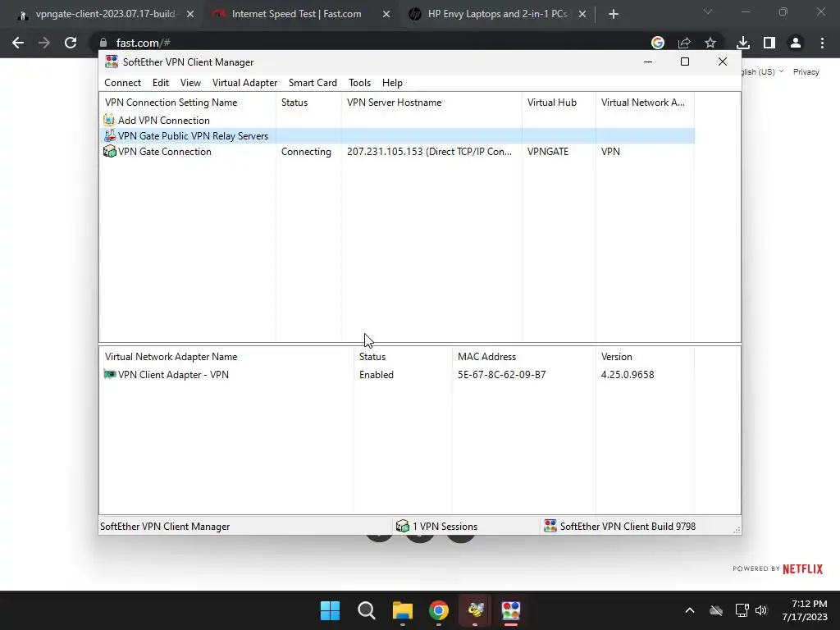Go back in Chrome
Image resolution: width=840 pixels, height=630 pixels.
(x=18, y=43)
